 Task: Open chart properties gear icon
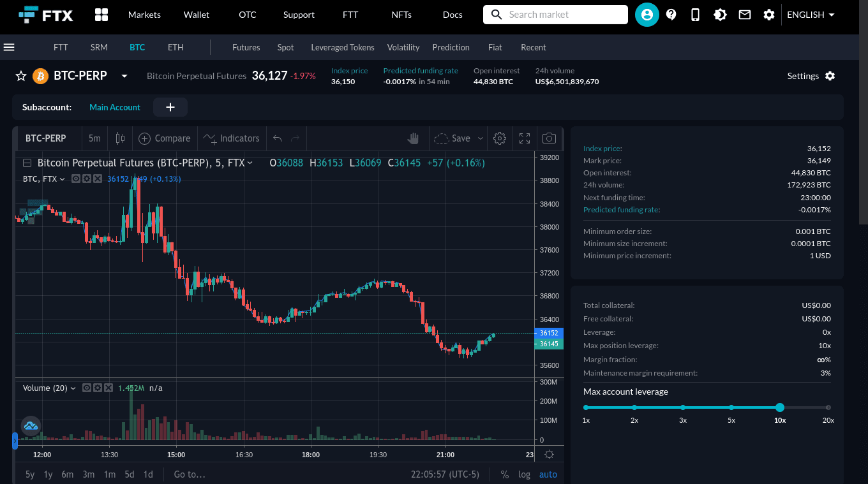500,138
